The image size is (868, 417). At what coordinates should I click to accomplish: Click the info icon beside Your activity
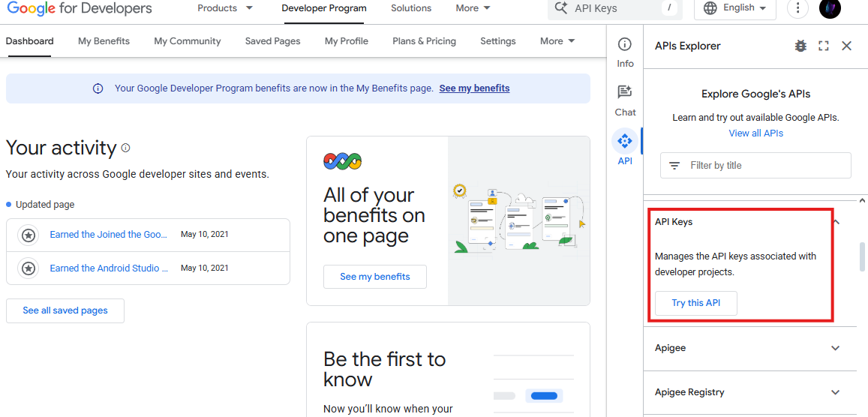tap(125, 148)
